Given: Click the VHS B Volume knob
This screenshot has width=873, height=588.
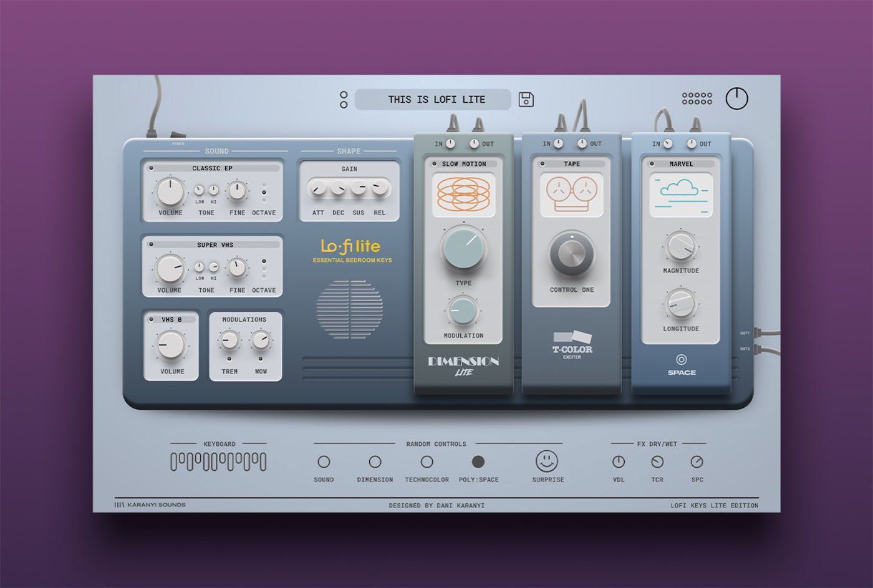Looking at the screenshot, I should [x=171, y=345].
